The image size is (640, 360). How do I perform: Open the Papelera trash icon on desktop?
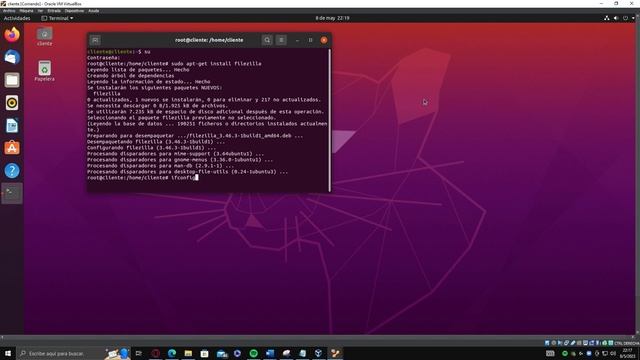(x=44, y=71)
